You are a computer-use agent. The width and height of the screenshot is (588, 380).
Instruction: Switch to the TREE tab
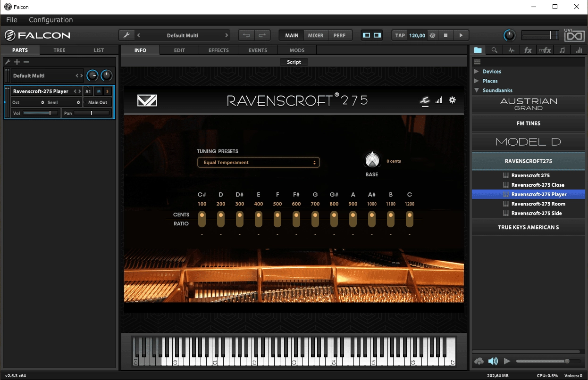59,50
